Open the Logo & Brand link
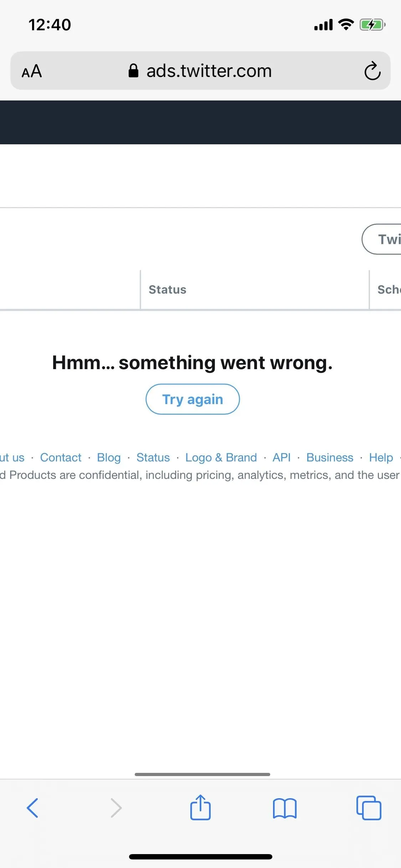Screen dimensions: 401x868 pyautogui.click(x=221, y=458)
